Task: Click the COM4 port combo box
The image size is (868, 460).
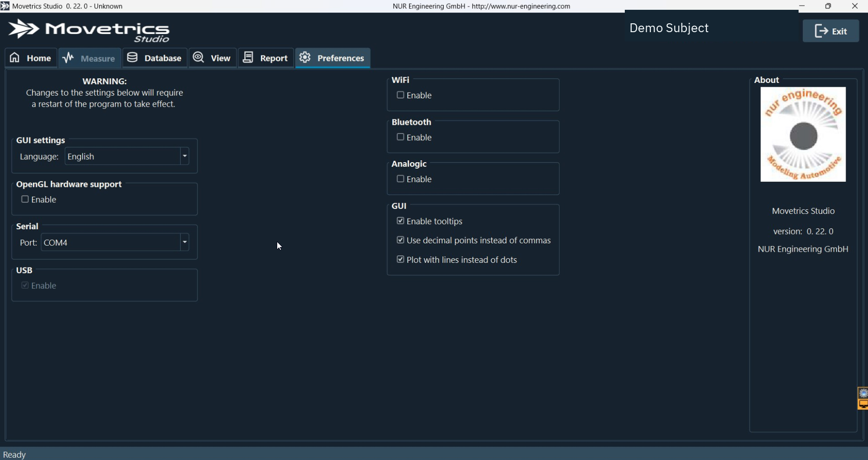Action: 115,242
